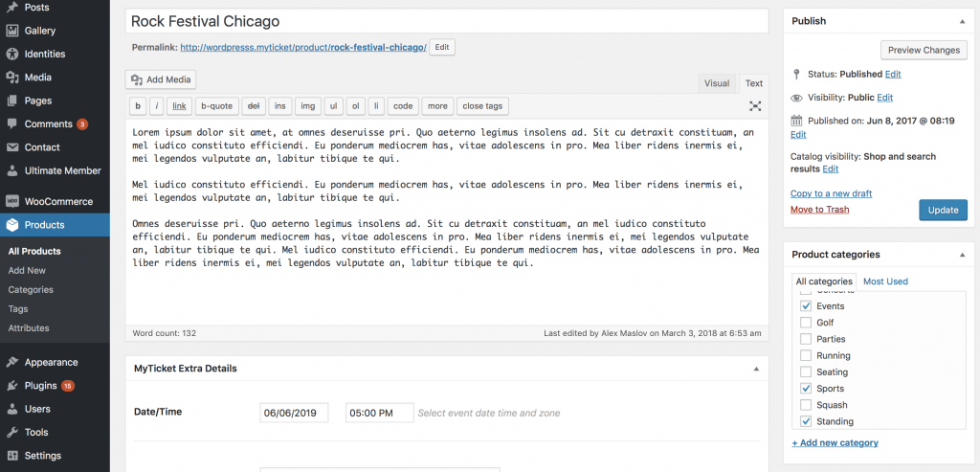Open Categories submenu item
This screenshot has width=980, height=472.
31,290
